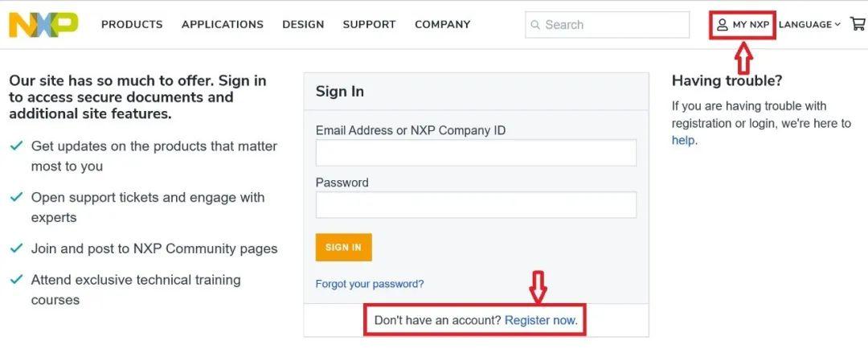Screen dimensions: 868x349
Task: Click the LANGUAGE chevron arrow
Action: (837, 25)
